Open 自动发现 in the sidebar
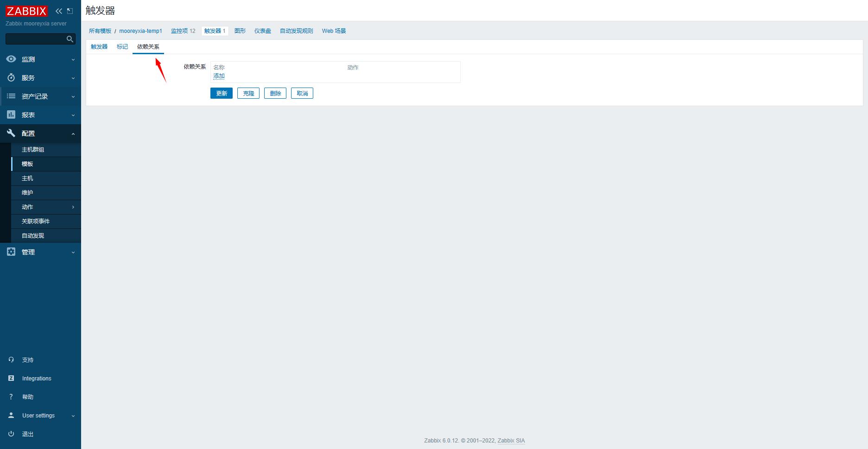 (x=46, y=236)
